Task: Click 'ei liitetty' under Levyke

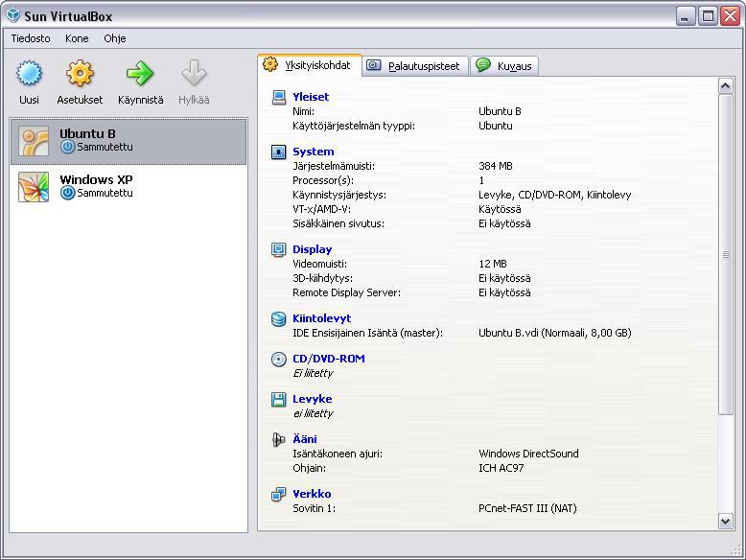Action: (313, 413)
